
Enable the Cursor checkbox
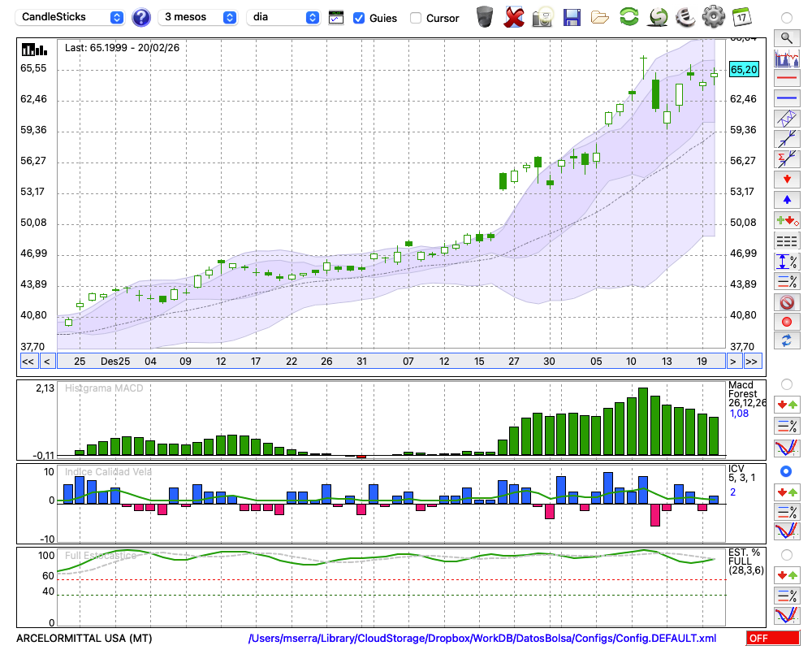pyautogui.click(x=416, y=18)
